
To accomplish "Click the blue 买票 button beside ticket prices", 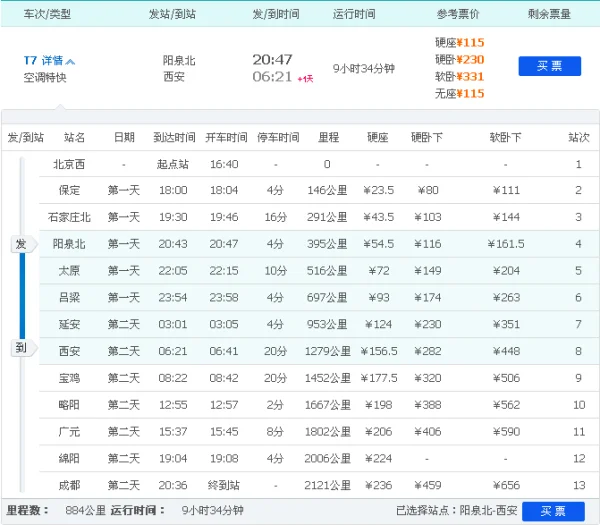I will (549, 66).
